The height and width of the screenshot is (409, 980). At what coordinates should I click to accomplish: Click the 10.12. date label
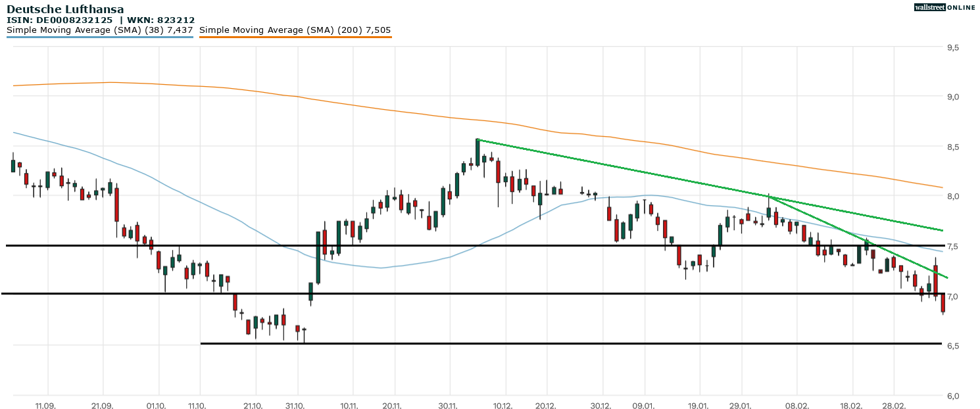coord(504,406)
